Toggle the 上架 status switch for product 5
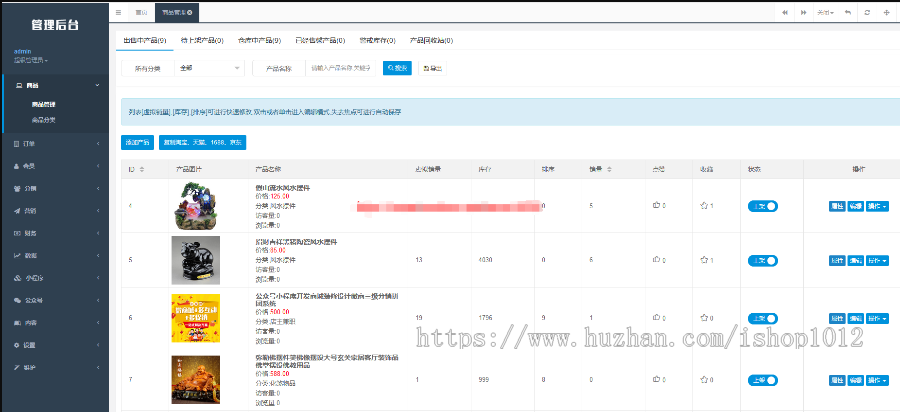900x412 pixels. [x=763, y=261]
